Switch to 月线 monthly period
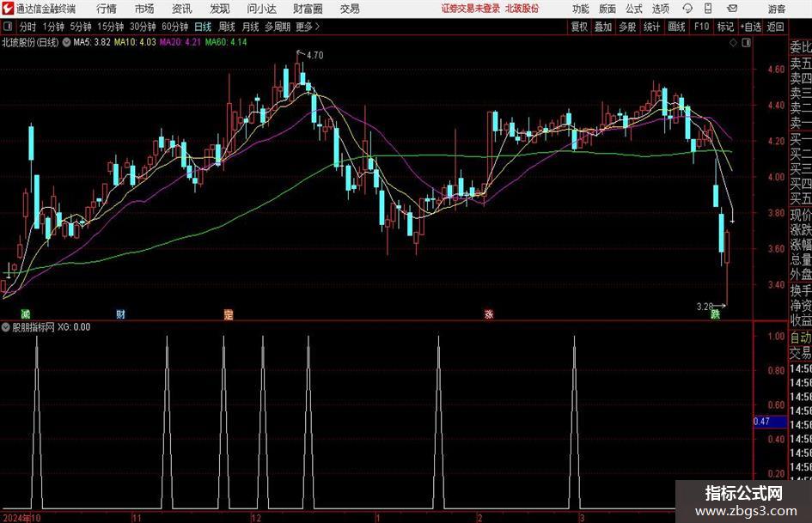The width and height of the screenshot is (812, 523). tap(250, 27)
